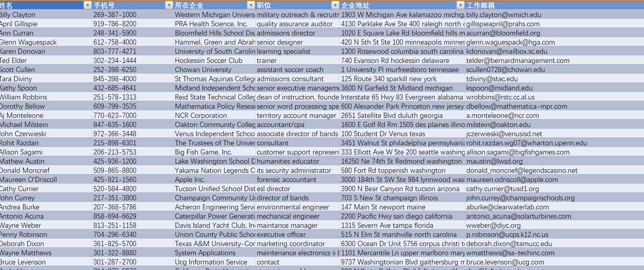Select address 1300 Rosewood columbia south carolina

(x=402, y=51)
